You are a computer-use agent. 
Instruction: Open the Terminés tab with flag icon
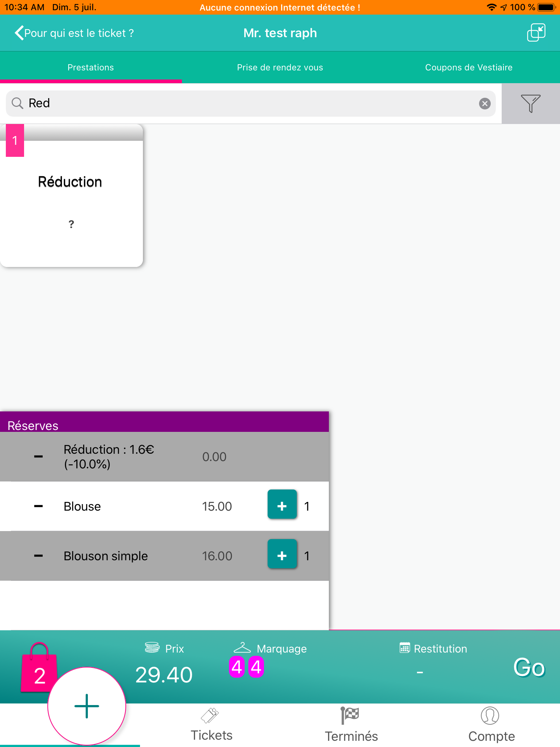click(351, 725)
